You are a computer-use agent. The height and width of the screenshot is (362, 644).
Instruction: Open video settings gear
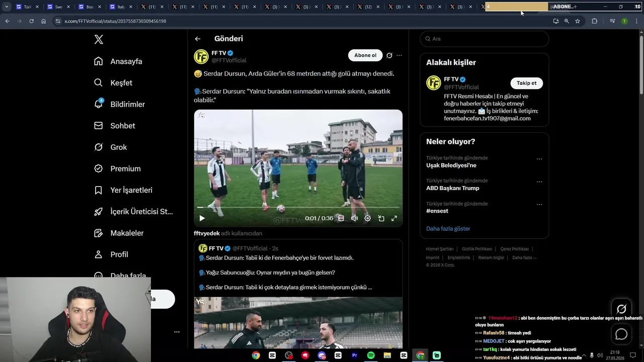click(368, 218)
